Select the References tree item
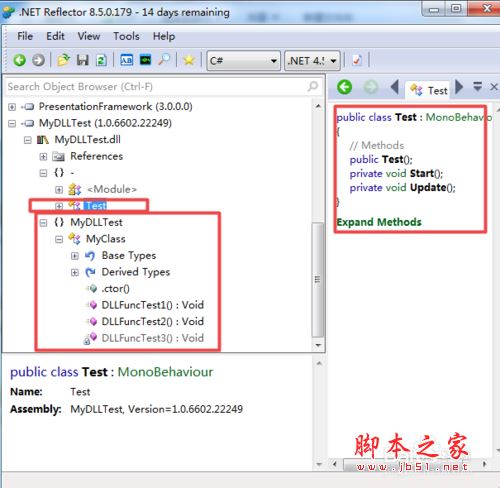 pos(96,156)
